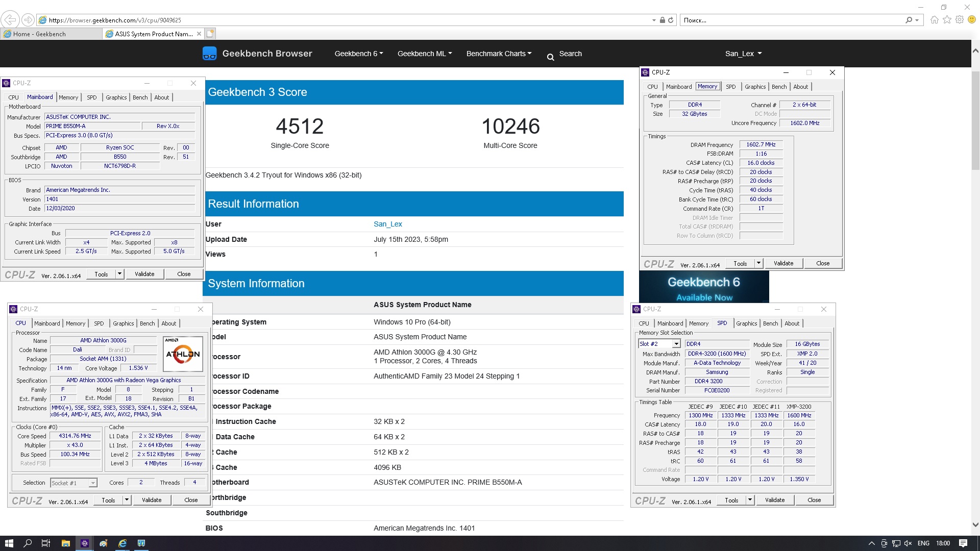Screen dimensions: 980x551
Task: Expand the Benchmark Charts menu
Action: 499,54
